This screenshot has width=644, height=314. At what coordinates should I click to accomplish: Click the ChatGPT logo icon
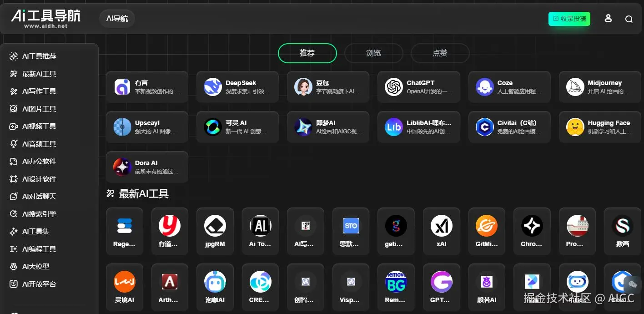coord(394,87)
